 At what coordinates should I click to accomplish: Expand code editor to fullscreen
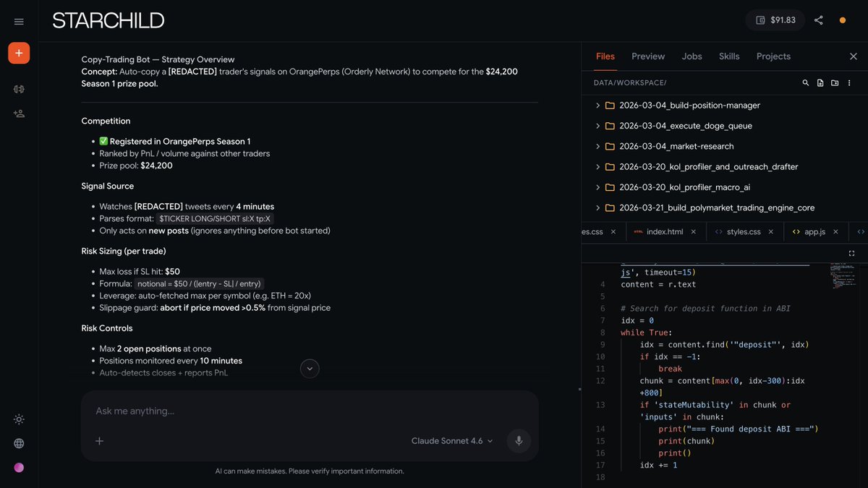[851, 253]
